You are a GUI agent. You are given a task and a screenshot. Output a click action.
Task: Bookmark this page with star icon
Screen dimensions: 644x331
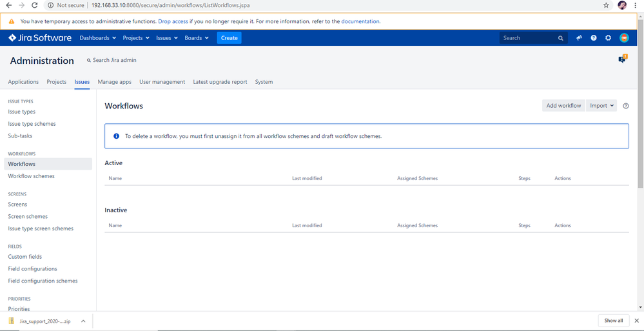pyautogui.click(x=606, y=5)
